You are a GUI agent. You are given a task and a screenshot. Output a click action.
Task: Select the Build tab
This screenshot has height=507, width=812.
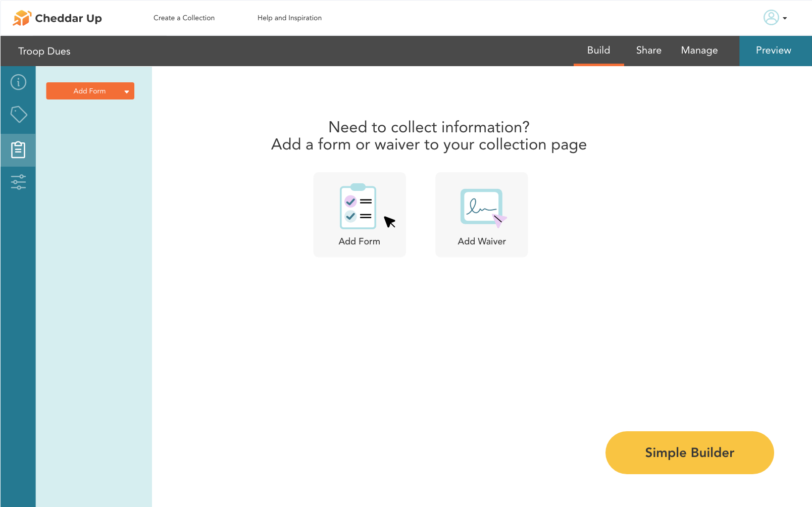coord(598,50)
